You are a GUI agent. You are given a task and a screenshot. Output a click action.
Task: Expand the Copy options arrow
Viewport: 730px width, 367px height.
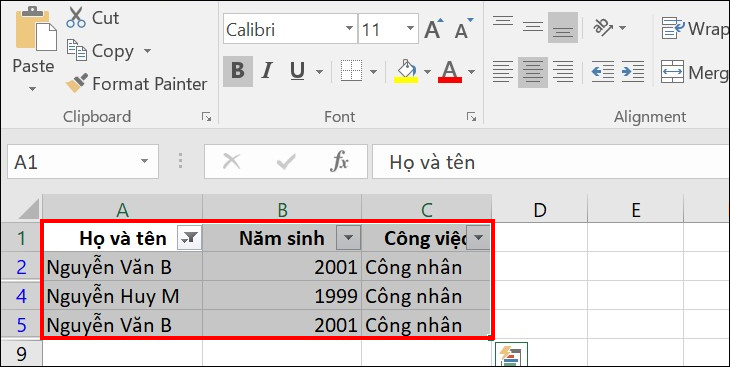click(147, 51)
